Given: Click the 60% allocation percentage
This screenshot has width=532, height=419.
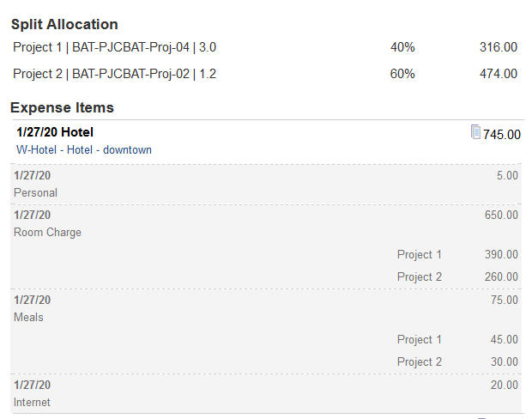Looking at the screenshot, I should [x=402, y=74].
